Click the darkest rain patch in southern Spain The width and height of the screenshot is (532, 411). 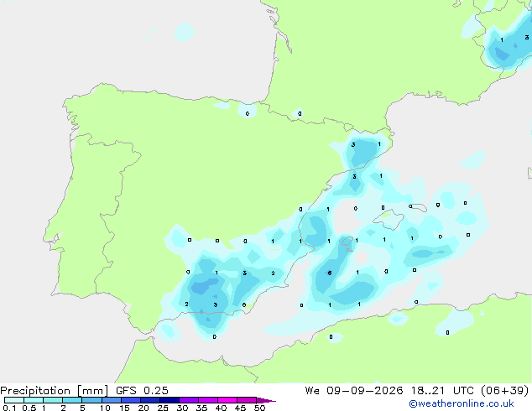click(x=204, y=285)
